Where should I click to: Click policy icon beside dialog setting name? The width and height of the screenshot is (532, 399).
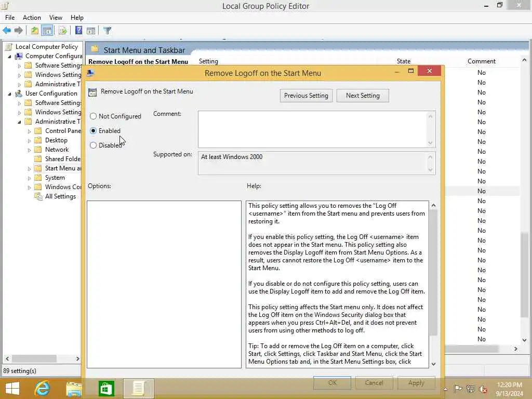(92, 92)
